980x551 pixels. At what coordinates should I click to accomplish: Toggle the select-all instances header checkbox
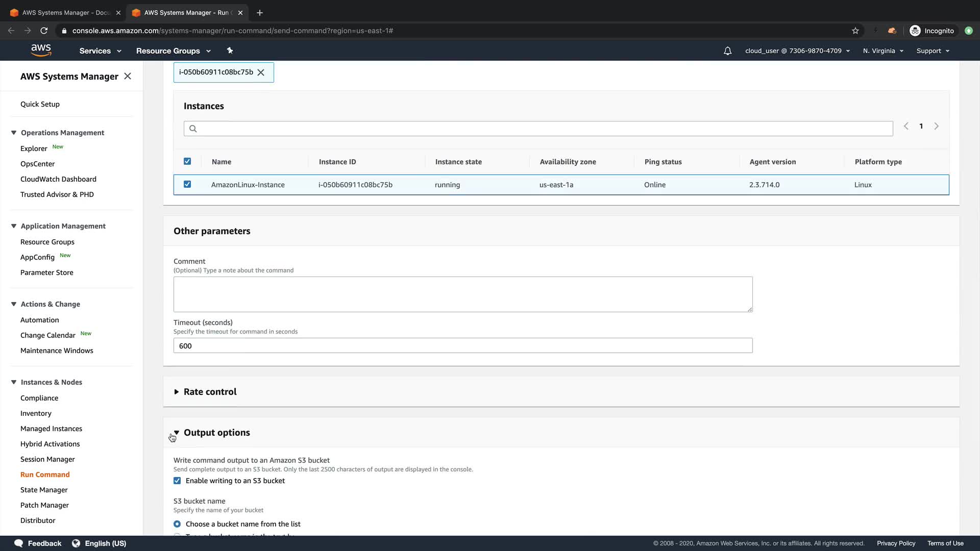187,161
